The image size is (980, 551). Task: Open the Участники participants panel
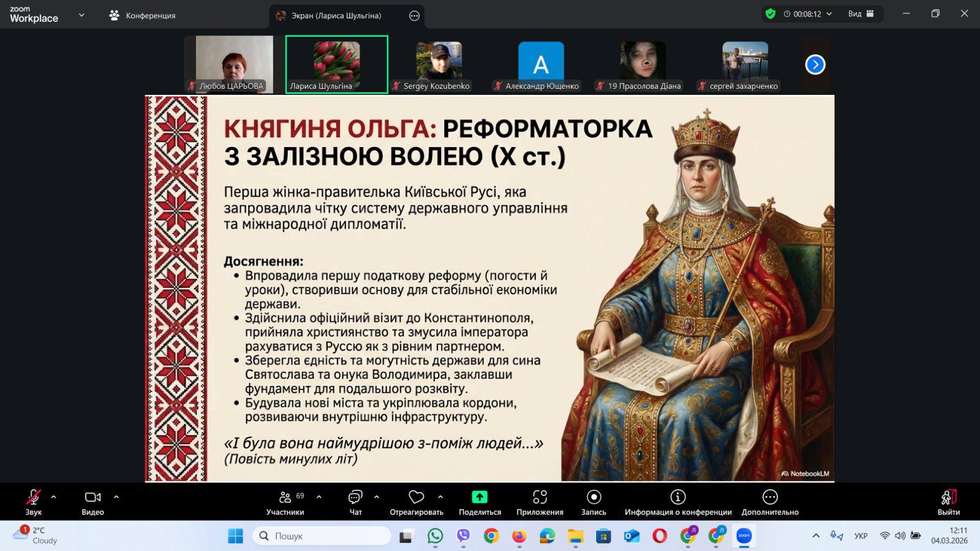click(285, 502)
